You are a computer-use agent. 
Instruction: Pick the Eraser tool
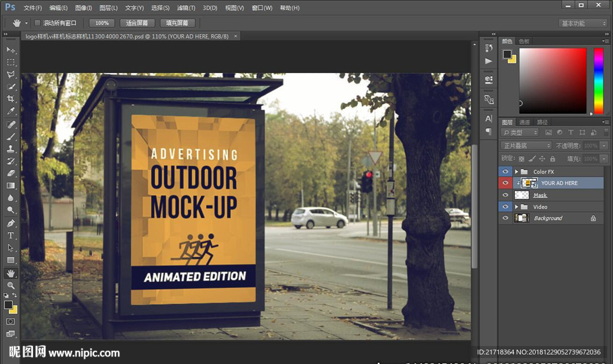11,173
